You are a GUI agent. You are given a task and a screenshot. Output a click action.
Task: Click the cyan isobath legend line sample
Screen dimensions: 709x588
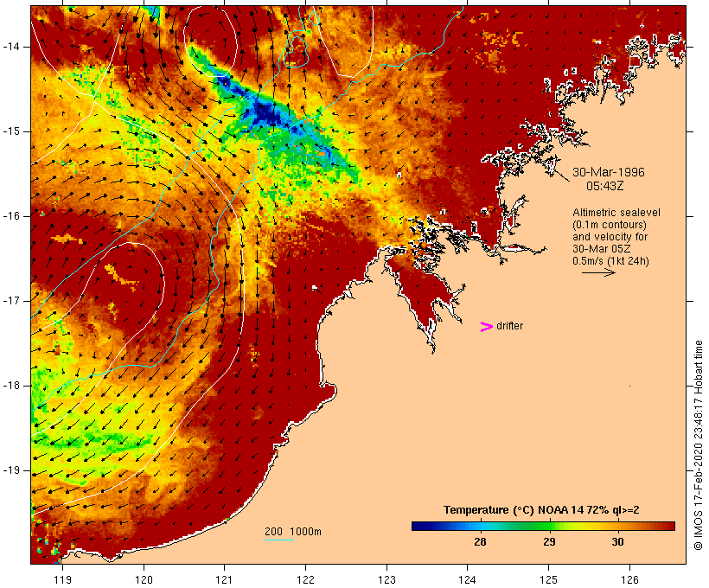(x=279, y=540)
